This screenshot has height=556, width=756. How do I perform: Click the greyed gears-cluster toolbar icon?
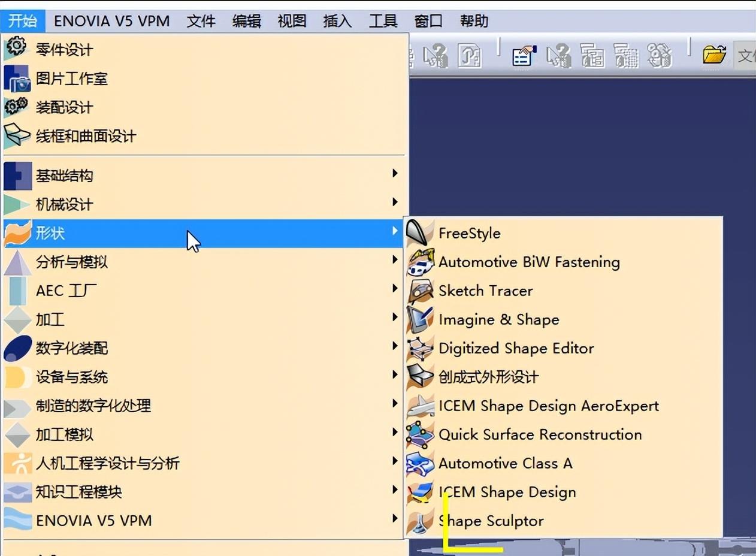tap(660, 56)
